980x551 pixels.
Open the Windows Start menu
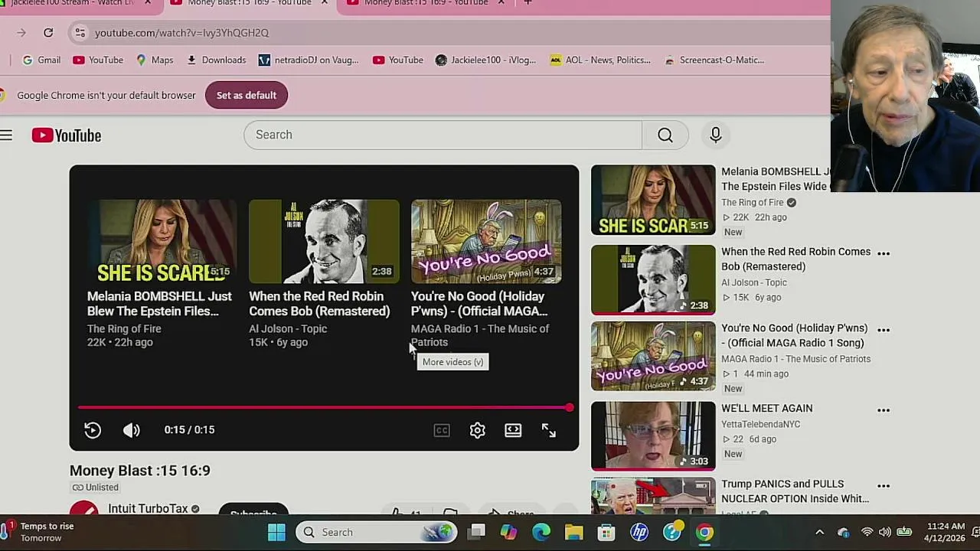(x=276, y=533)
